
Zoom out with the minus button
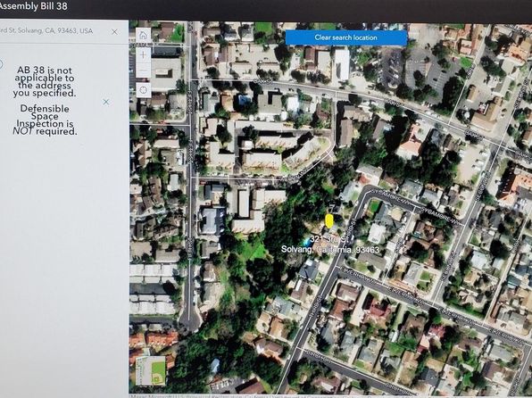(x=143, y=70)
